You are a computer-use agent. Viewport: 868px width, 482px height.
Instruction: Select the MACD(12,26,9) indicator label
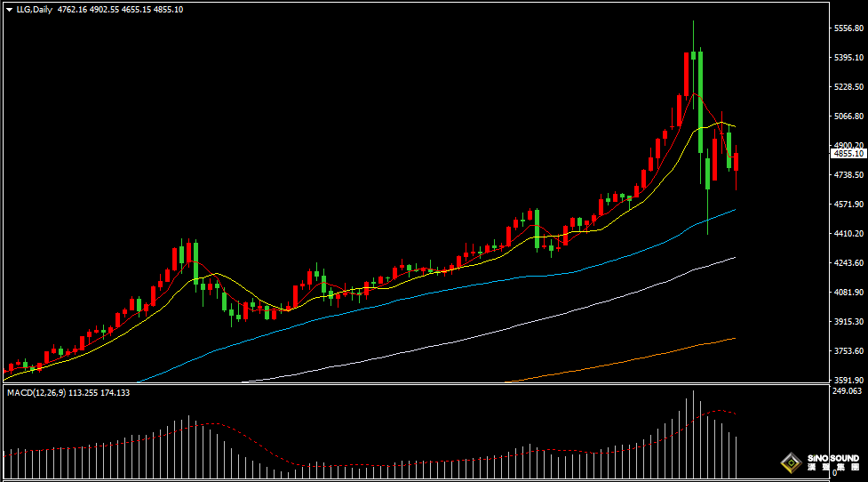[41, 392]
